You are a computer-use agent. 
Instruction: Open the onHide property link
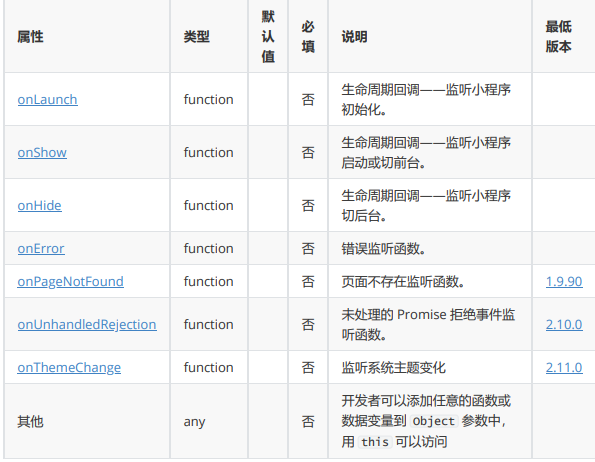39,206
